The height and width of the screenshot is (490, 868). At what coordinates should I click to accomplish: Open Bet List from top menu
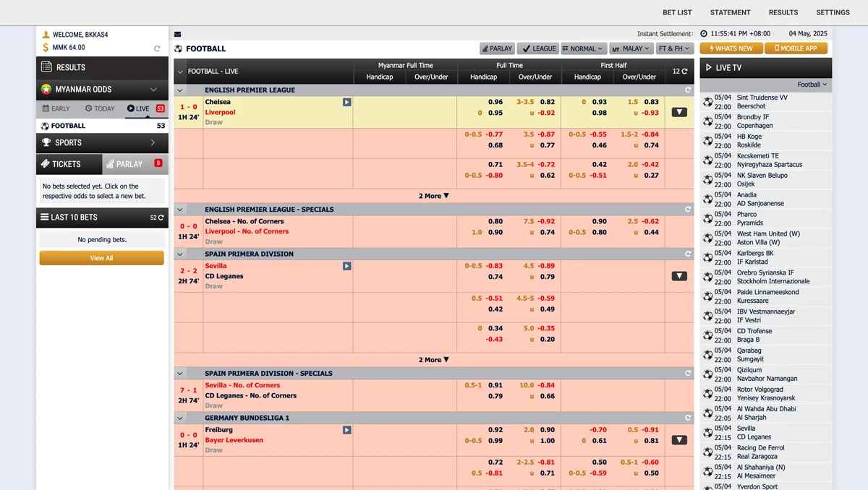click(677, 12)
